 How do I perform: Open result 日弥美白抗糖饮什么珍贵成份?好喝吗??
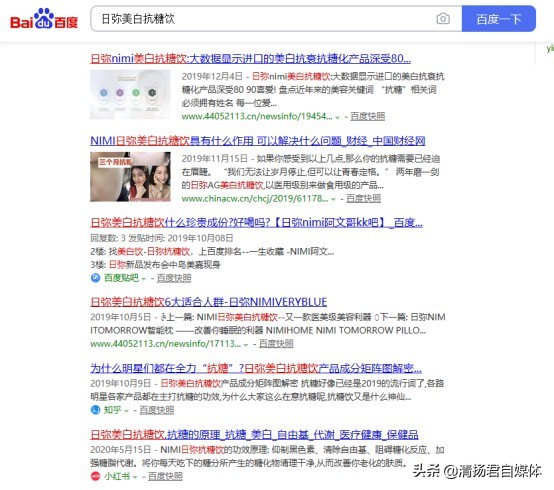tap(257, 223)
